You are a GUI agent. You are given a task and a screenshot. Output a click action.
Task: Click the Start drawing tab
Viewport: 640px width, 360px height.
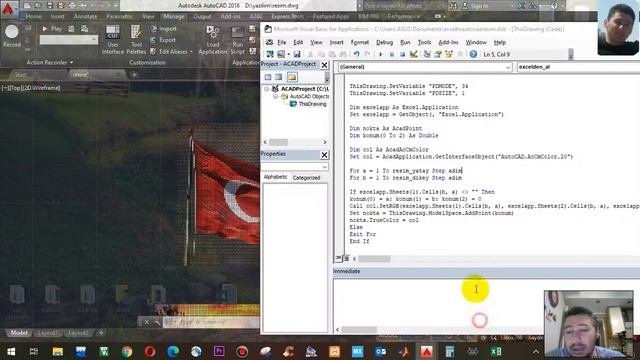coord(20,75)
